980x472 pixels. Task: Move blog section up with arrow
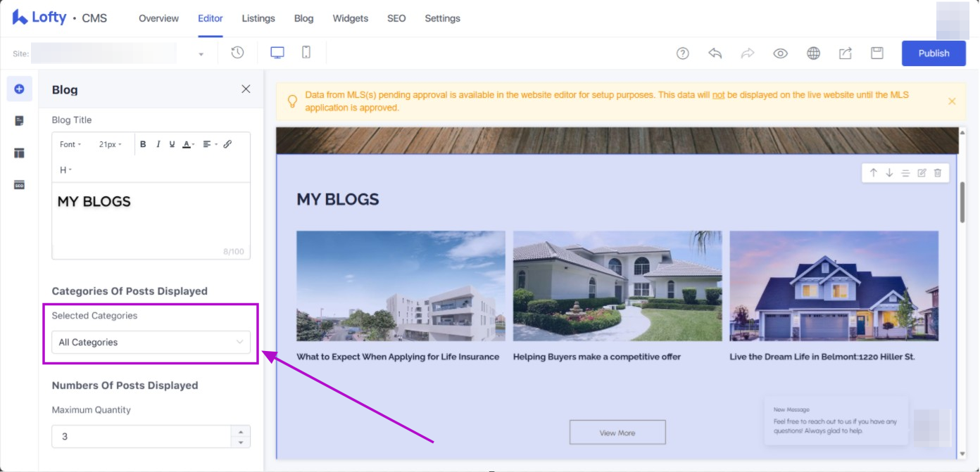coord(873,173)
